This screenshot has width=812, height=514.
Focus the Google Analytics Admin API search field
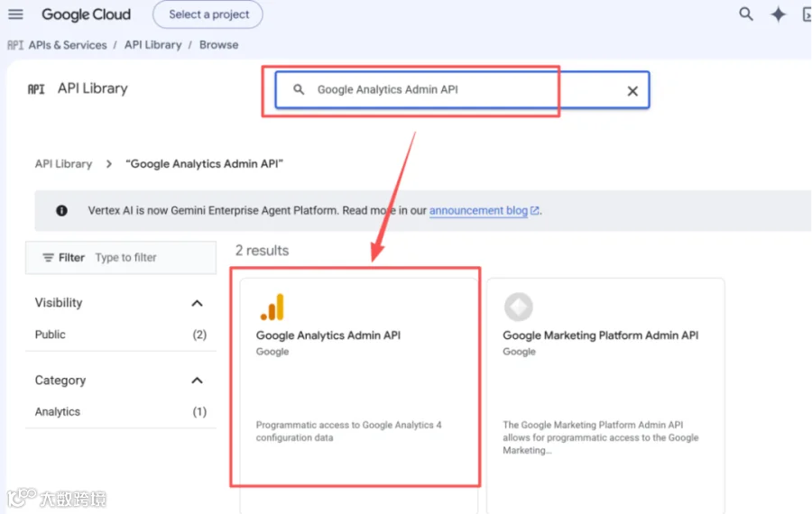tap(462, 89)
